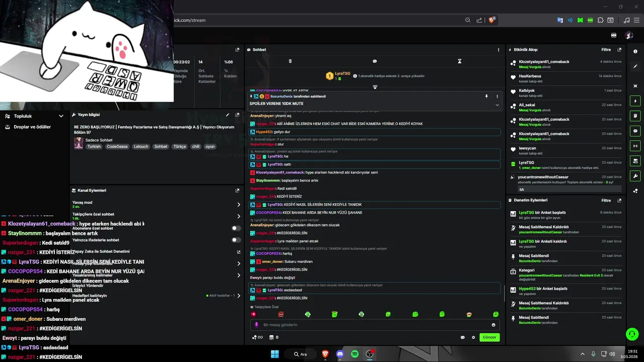This screenshot has height=362, width=644.
Task: Pop out the Kanal Eylemleri panel
Action: click(237, 191)
